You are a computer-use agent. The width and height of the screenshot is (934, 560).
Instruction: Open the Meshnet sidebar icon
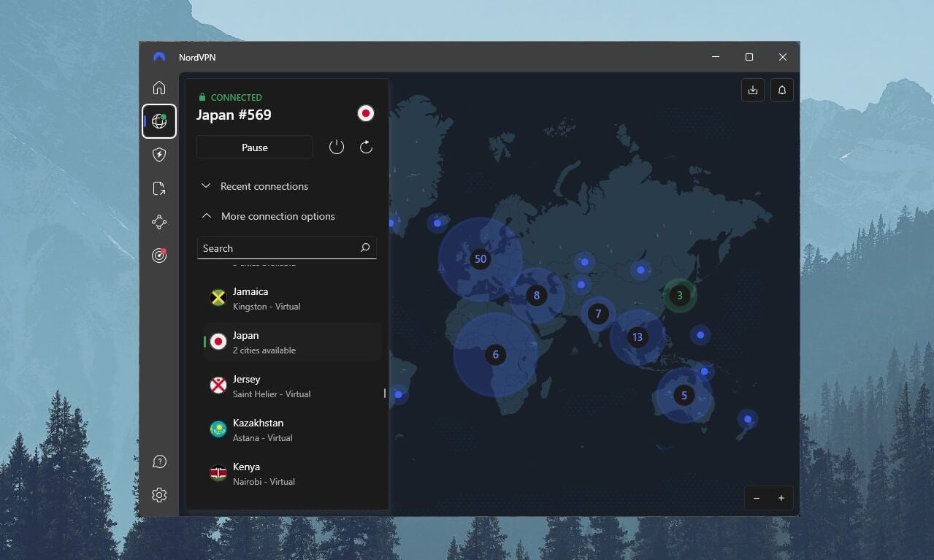(159, 222)
